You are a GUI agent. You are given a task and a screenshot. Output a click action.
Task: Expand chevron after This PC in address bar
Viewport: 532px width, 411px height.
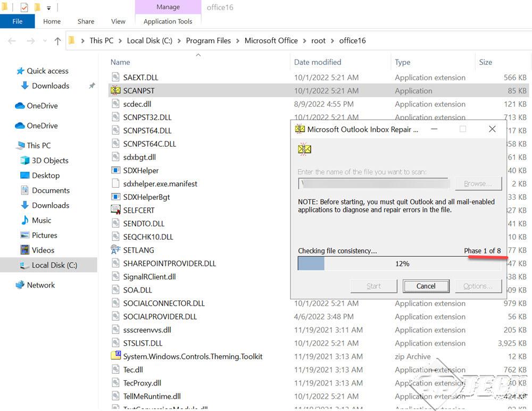pos(120,41)
